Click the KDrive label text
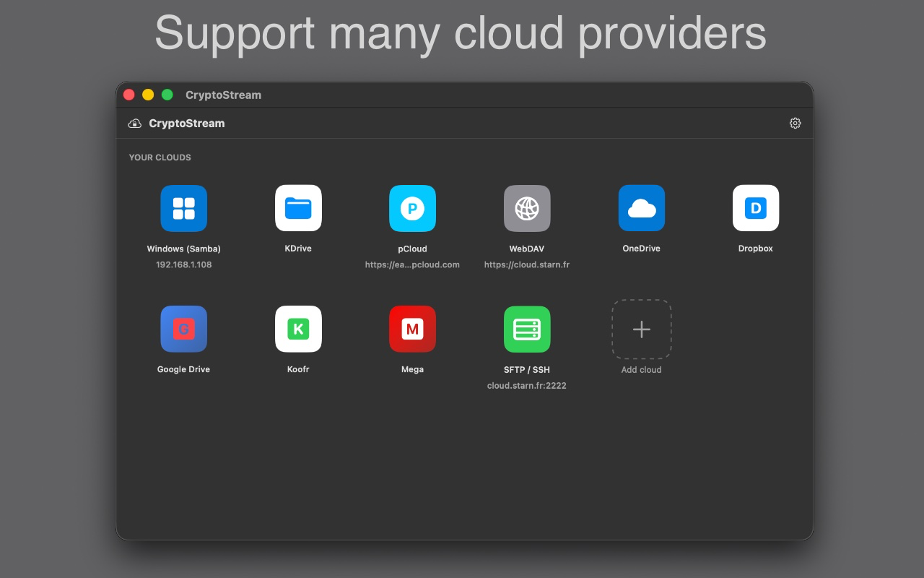Screen dimensions: 924x578 pyautogui.click(x=298, y=249)
